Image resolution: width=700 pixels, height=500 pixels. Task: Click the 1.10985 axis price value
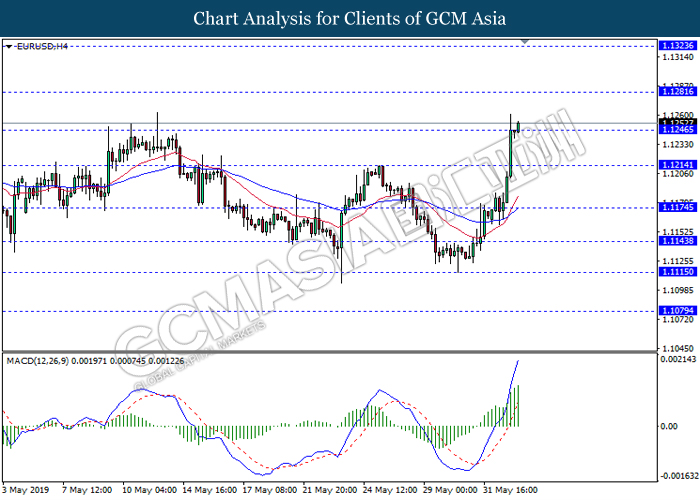[x=678, y=290]
